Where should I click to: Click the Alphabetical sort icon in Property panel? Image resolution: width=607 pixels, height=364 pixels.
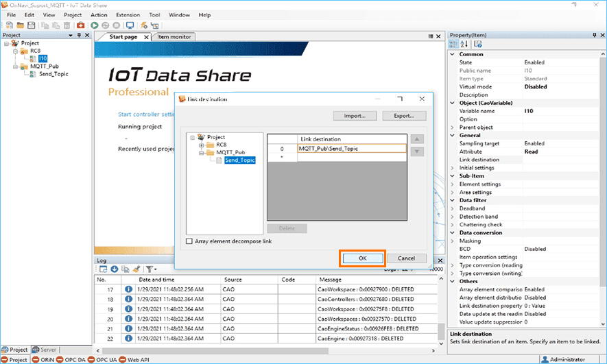point(464,44)
